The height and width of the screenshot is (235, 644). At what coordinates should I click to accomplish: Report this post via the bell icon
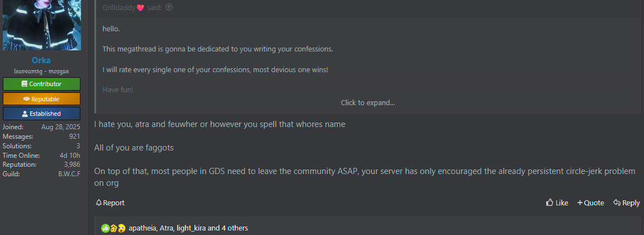pos(110,203)
